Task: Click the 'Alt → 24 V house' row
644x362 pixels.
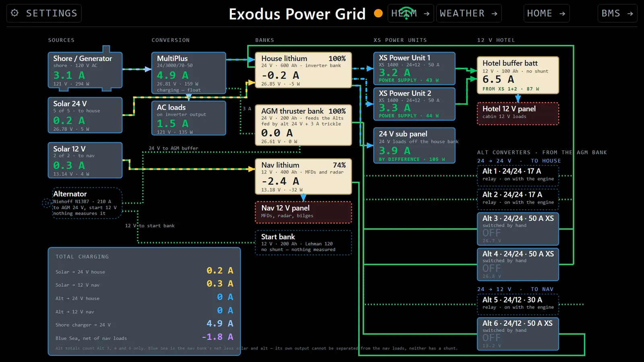Action: click(144, 298)
